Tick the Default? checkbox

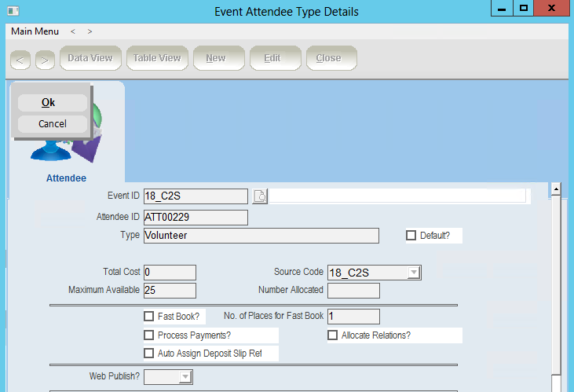click(x=411, y=235)
